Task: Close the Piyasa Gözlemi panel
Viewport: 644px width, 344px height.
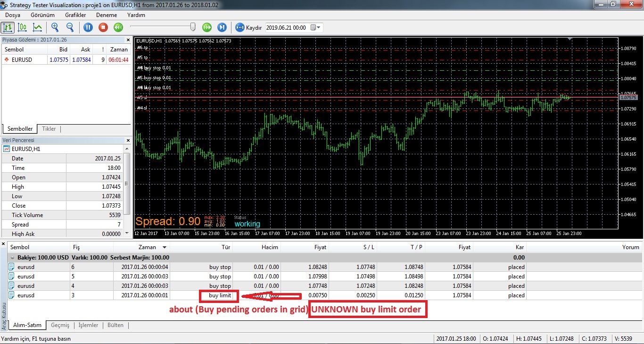Action: [128, 40]
